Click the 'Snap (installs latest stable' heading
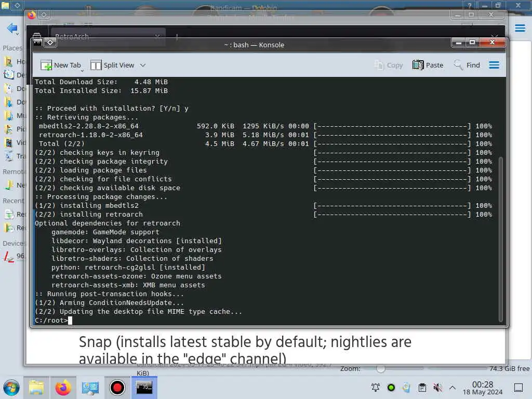The width and height of the screenshot is (532, 399). coord(245,350)
